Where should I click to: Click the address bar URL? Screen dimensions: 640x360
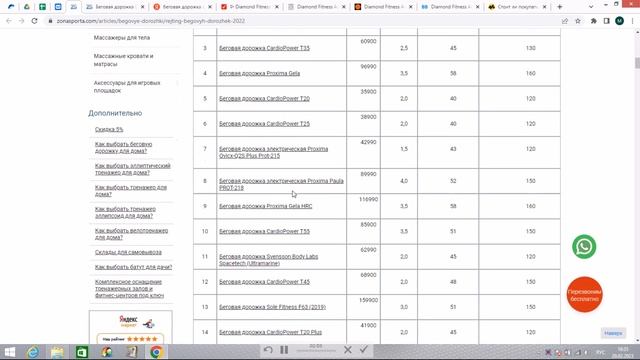click(151, 21)
